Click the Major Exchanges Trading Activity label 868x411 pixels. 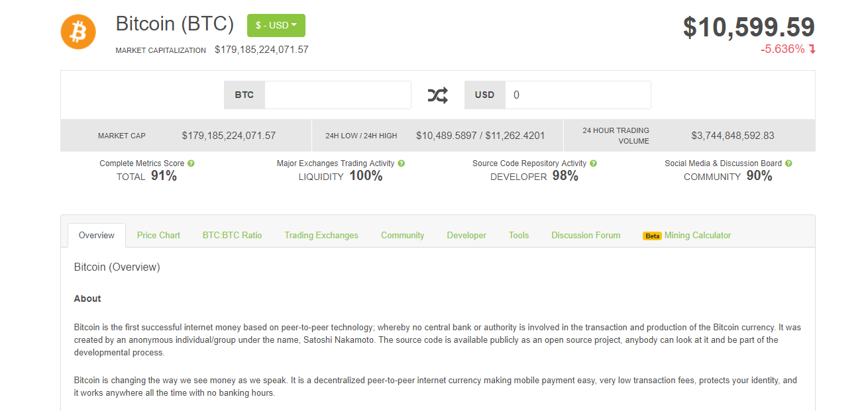pyautogui.click(x=335, y=163)
